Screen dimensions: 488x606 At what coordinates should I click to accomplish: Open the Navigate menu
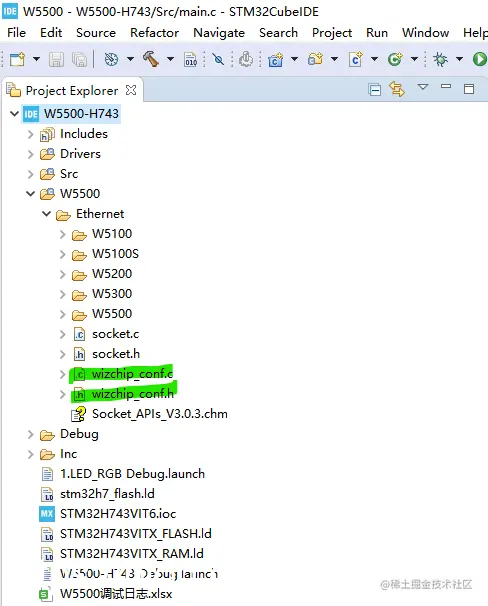pyautogui.click(x=219, y=33)
